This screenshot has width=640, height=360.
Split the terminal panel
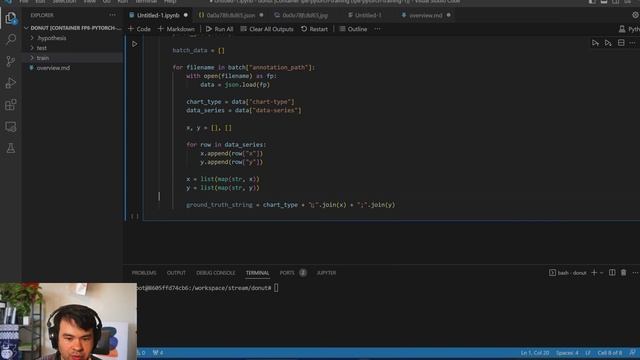pyautogui.click(x=612, y=272)
